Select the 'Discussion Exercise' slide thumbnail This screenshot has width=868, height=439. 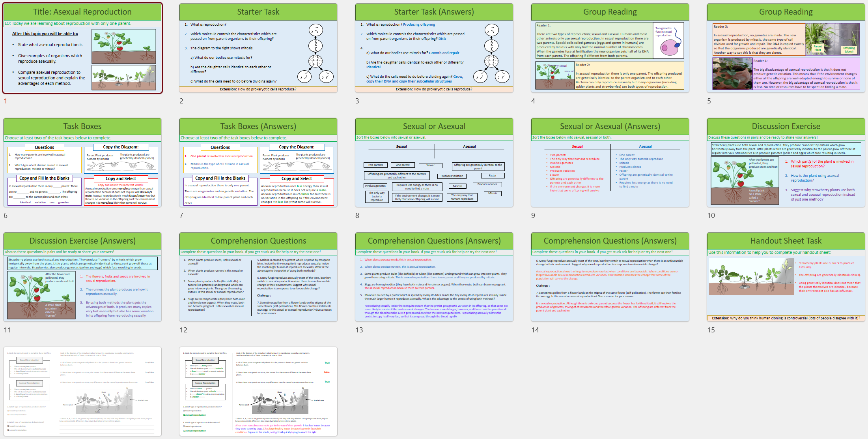pos(786,163)
